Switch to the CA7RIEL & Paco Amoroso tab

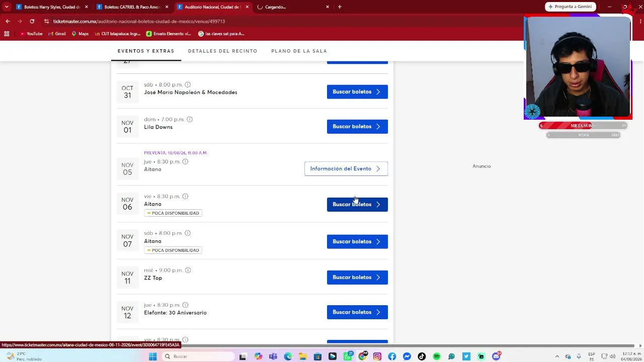[x=129, y=7]
